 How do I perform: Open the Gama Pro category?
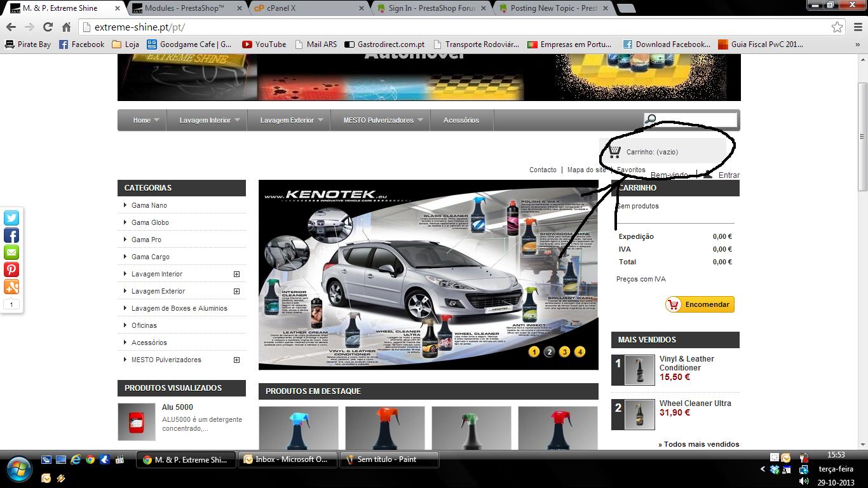point(146,240)
